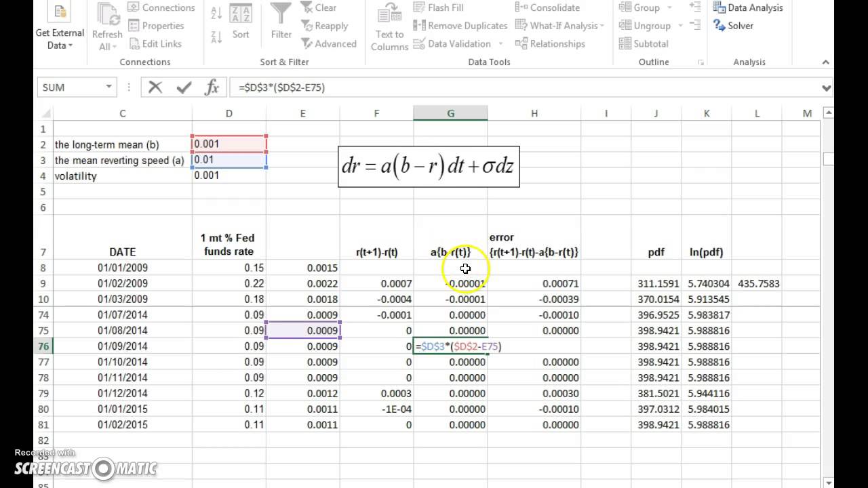868x488 pixels.
Task: Click the Consolidate command
Action: (x=547, y=7)
